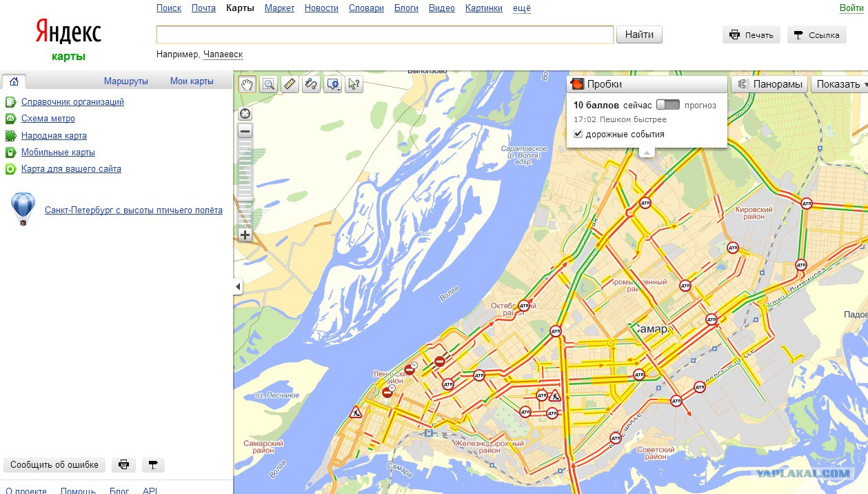Toggle the Пробки traffic button
The image size is (868, 494).
tap(647, 84)
